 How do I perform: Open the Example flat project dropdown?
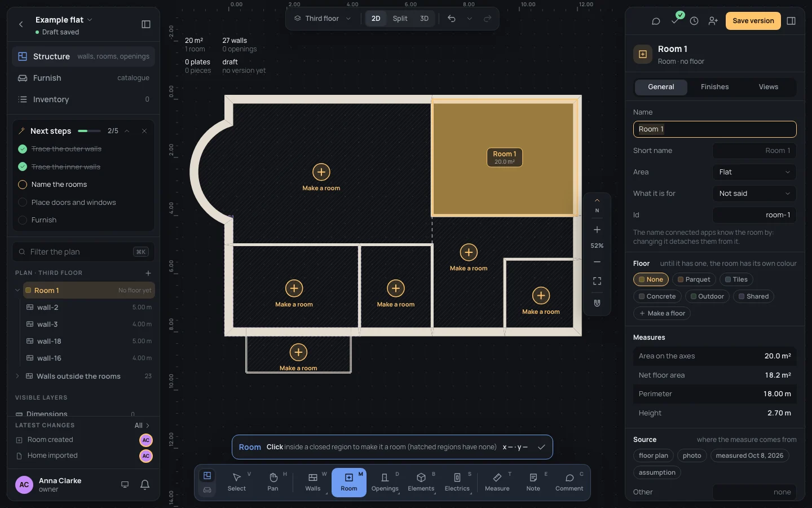click(x=64, y=20)
